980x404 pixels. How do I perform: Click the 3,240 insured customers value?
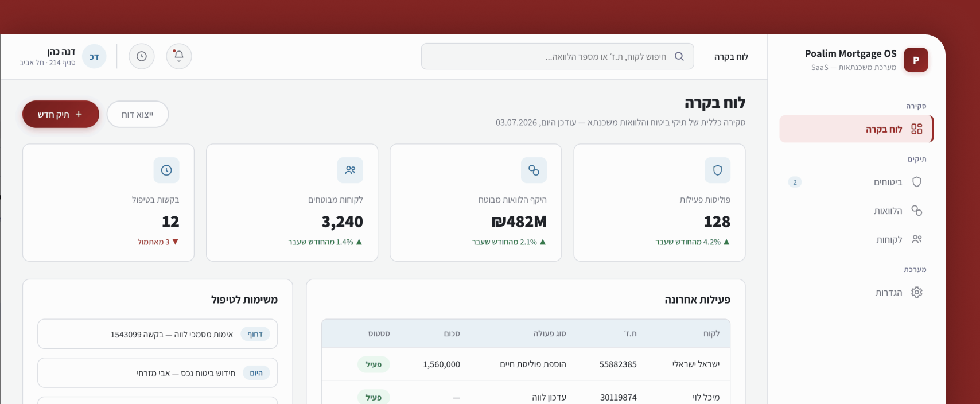[343, 222]
